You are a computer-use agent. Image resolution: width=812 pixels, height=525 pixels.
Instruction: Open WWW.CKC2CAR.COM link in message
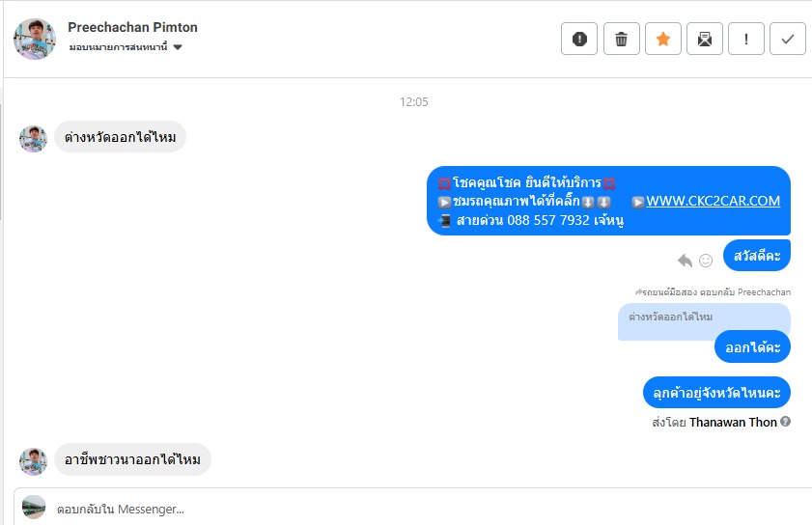click(713, 201)
